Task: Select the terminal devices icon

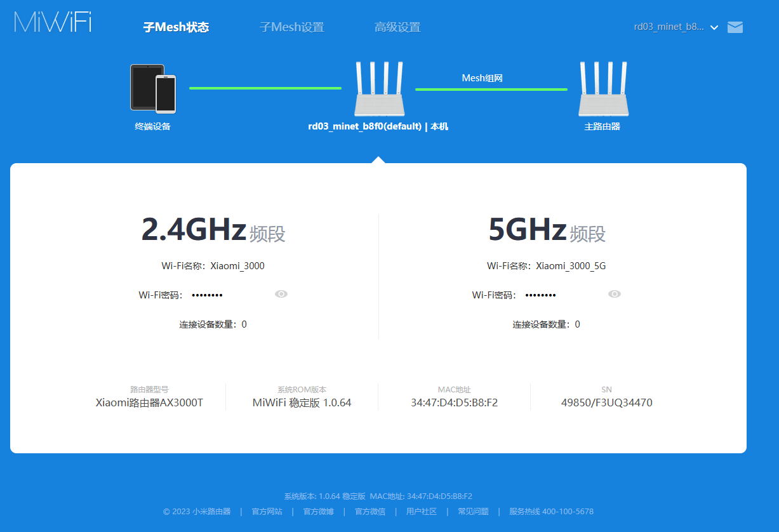Action: (153, 88)
